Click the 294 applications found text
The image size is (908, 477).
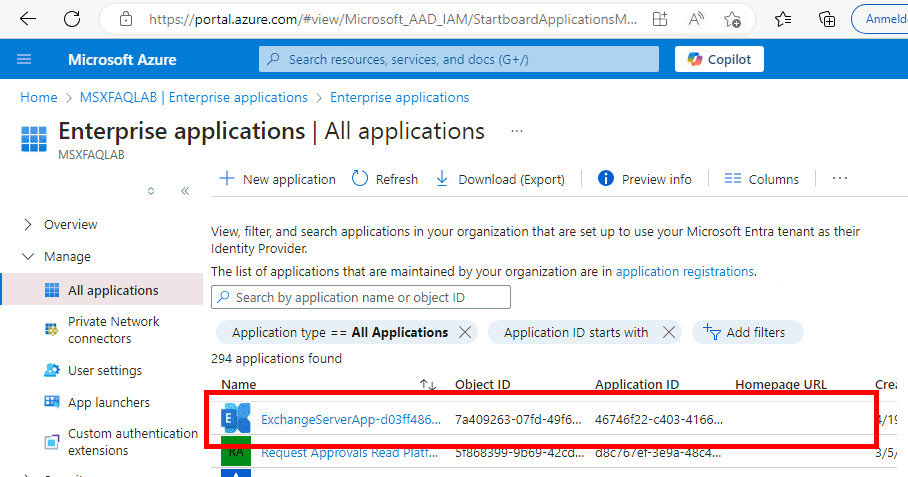[276, 358]
